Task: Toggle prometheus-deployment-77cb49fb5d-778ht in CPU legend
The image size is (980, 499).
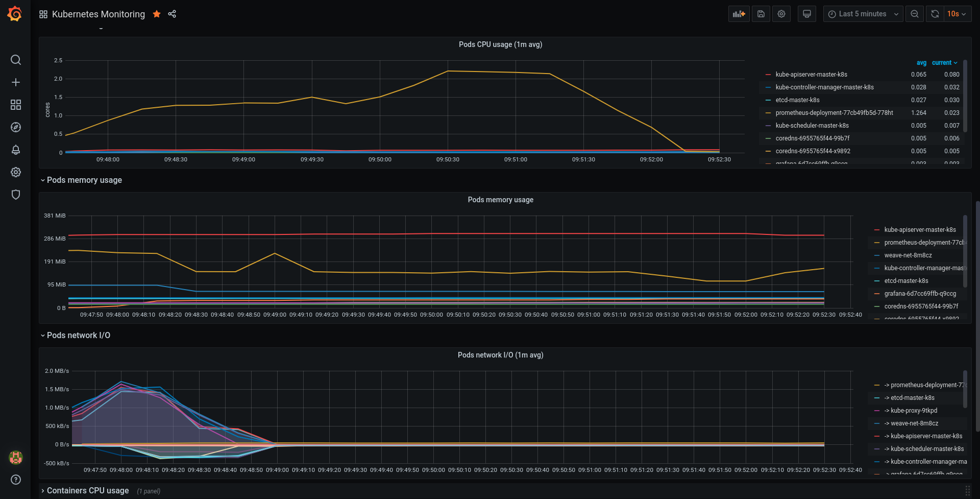Action: pos(834,113)
